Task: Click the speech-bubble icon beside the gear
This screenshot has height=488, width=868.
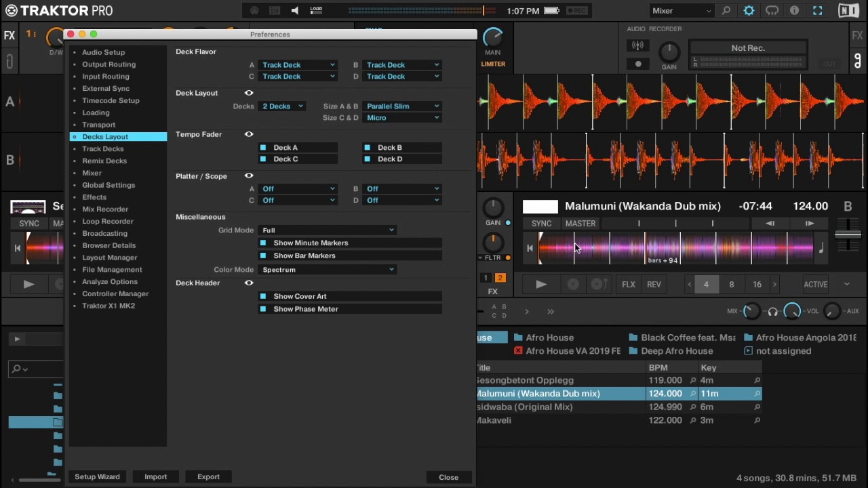Action: (x=772, y=11)
